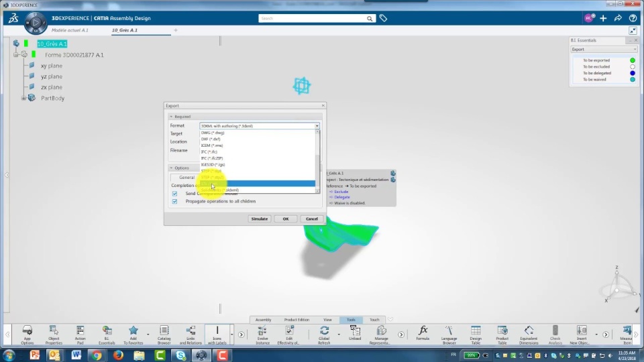
Task: Open B.I. Essentials tool
Action: tap(107, 335)
